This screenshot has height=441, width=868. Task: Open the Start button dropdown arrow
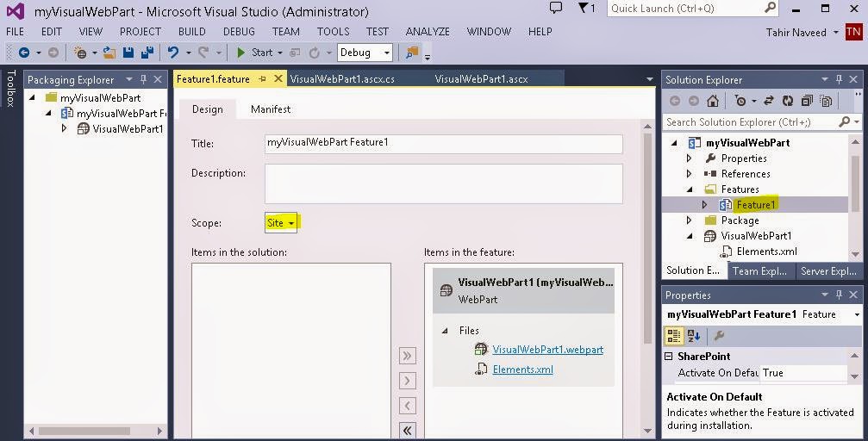pyautogui.click(x=280, y=53)
